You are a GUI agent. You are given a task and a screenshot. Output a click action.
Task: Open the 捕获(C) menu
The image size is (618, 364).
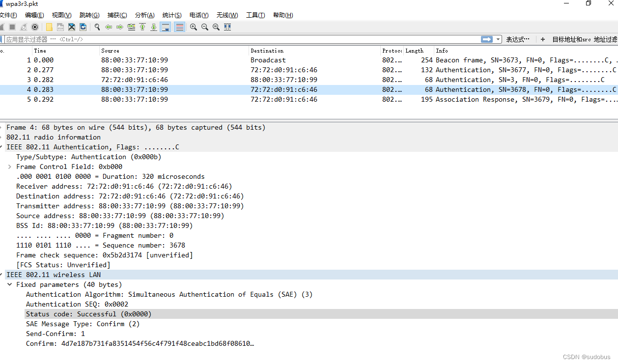[x=117, y=15]
